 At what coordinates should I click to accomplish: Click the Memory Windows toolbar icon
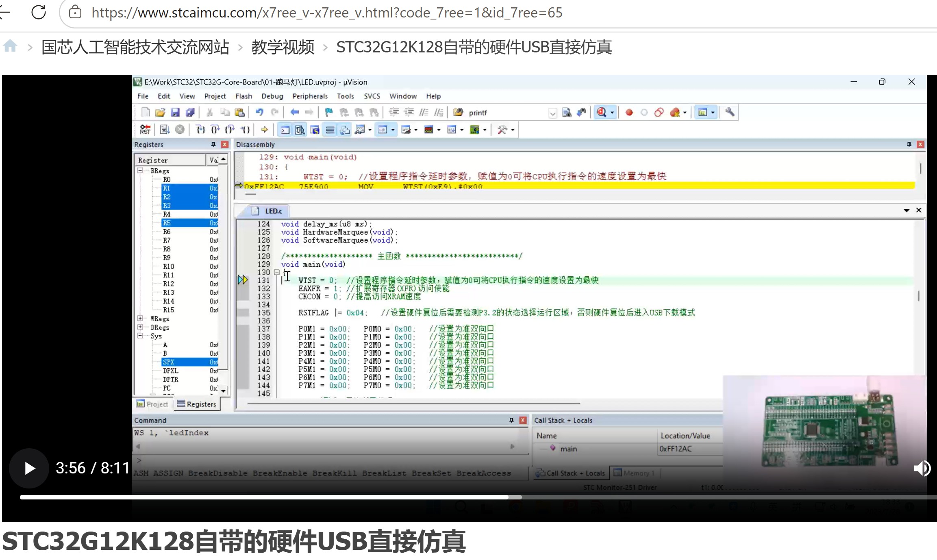click(383, 130)
